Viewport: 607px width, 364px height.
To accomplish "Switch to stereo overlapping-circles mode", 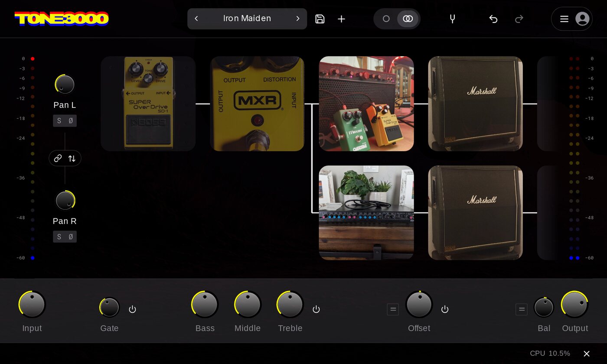I will tap(408, 19).
